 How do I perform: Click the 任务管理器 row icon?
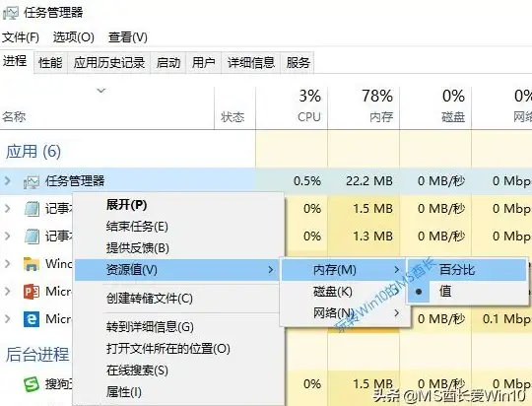pos(32,181)
